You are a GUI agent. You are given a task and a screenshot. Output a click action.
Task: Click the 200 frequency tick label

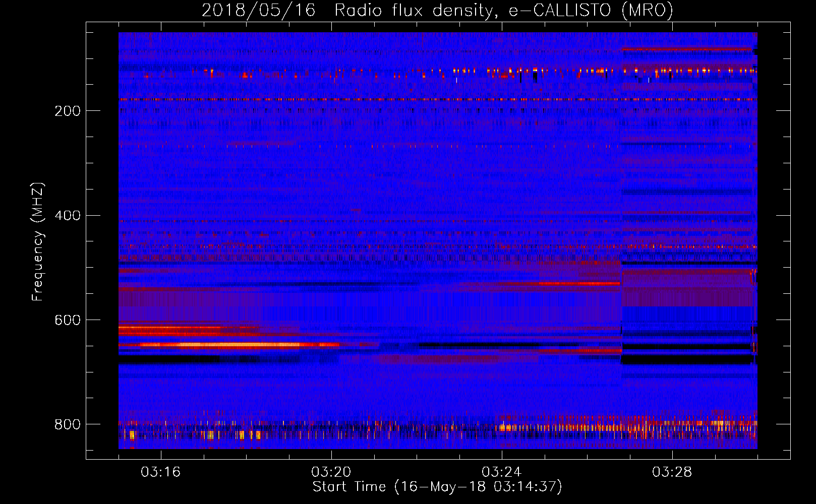click(x=68, y=111)
